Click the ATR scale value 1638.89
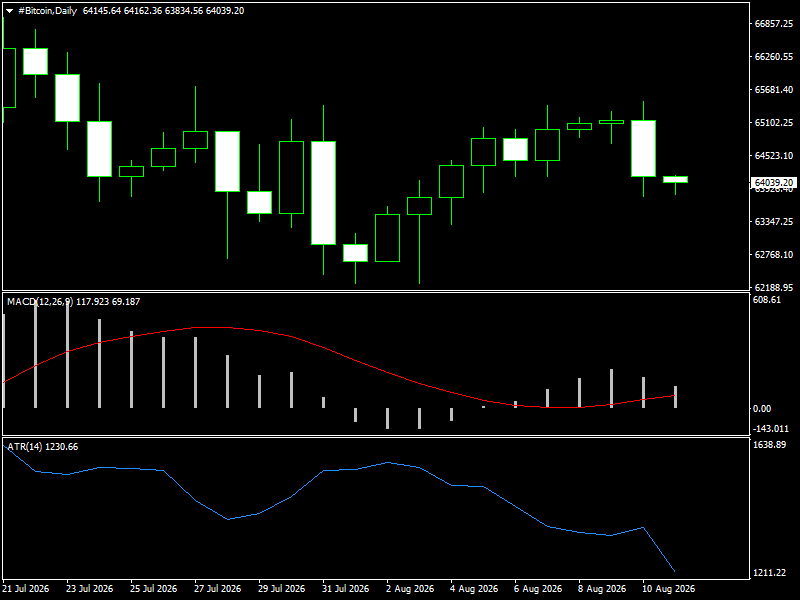The image size is (800, 600). pos(769,445)
